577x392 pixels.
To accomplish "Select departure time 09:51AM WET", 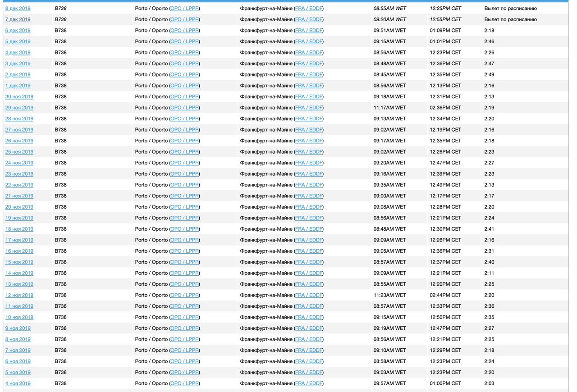I will click(x=389, y=31).
